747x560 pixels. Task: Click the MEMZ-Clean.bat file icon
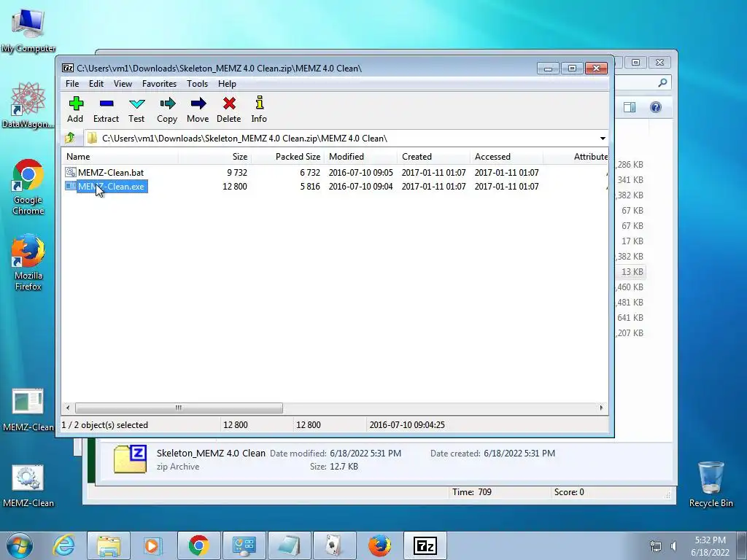coord(71,172)
